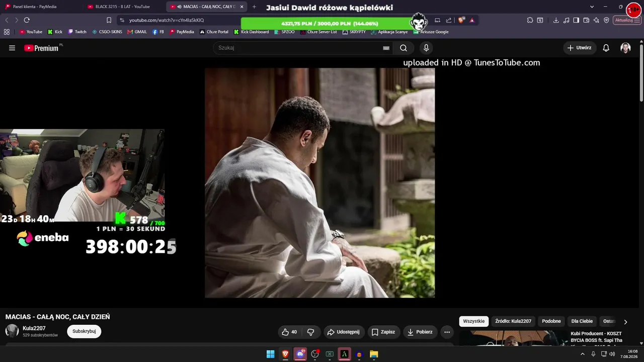The image size is (644, 362).
Task: Go forward in browser history
Action: 17,20
